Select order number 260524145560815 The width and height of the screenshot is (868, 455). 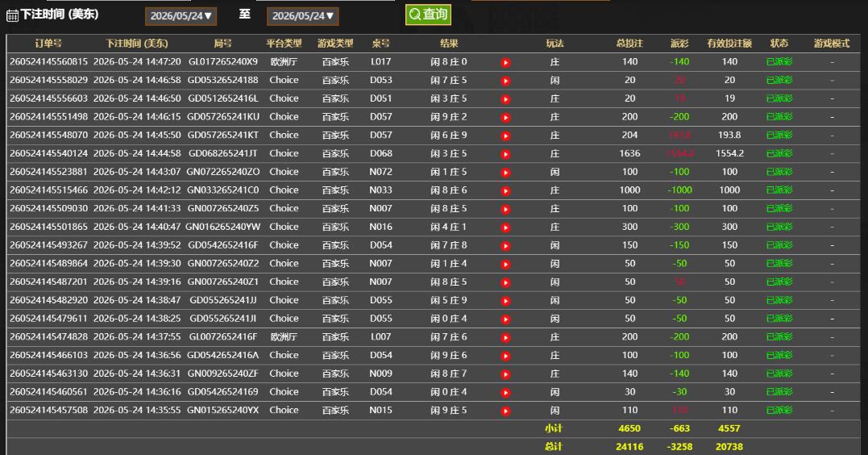[x=48, y=61]
